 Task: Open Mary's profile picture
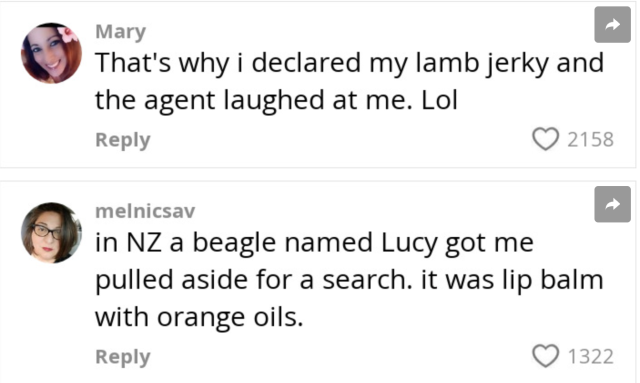(51, 53)
